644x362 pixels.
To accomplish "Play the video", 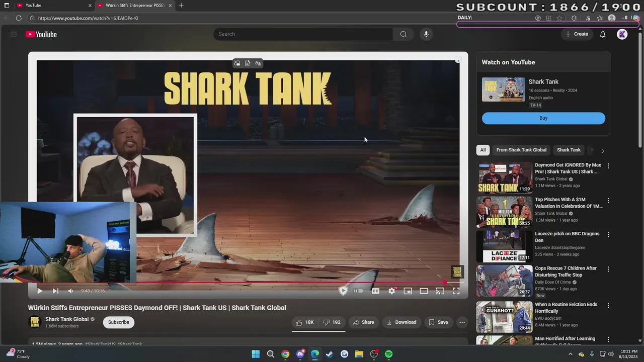I will coord(40,291).
